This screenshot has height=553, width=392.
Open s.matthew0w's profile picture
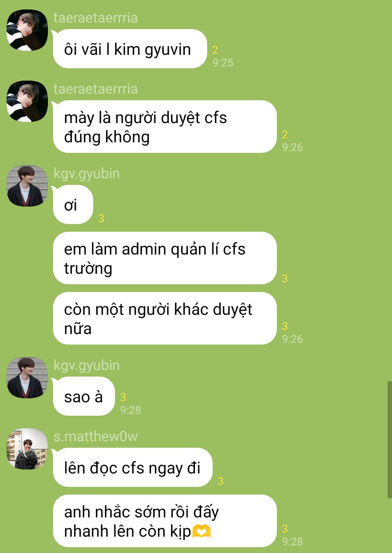click(27, 449)
